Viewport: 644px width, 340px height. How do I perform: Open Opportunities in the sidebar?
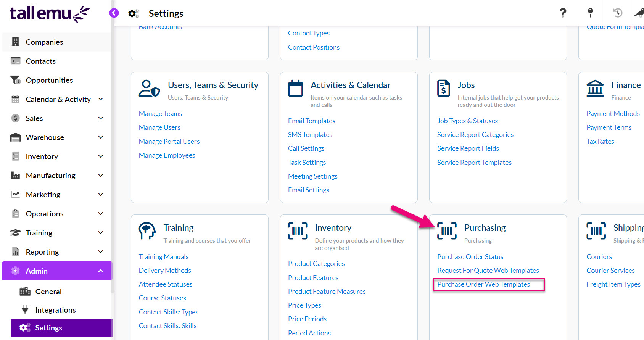pos(49,80)
